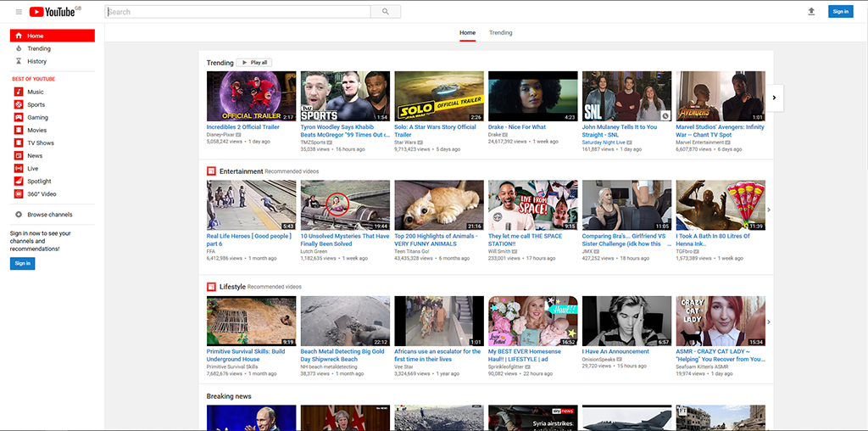Screen dimensions: 868x431
Task: Click watch later clock on SNL thumbnail
Action: [666, 115]
